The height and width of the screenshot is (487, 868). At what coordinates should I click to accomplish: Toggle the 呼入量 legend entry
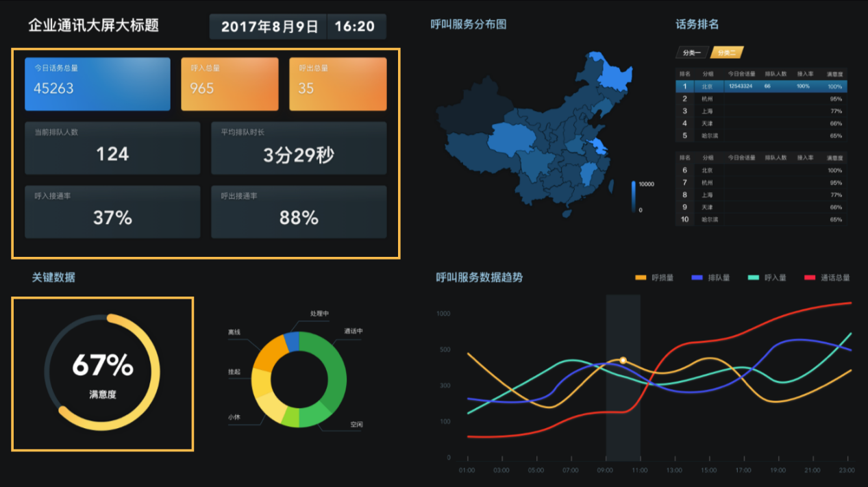click(x=767, y=277)
